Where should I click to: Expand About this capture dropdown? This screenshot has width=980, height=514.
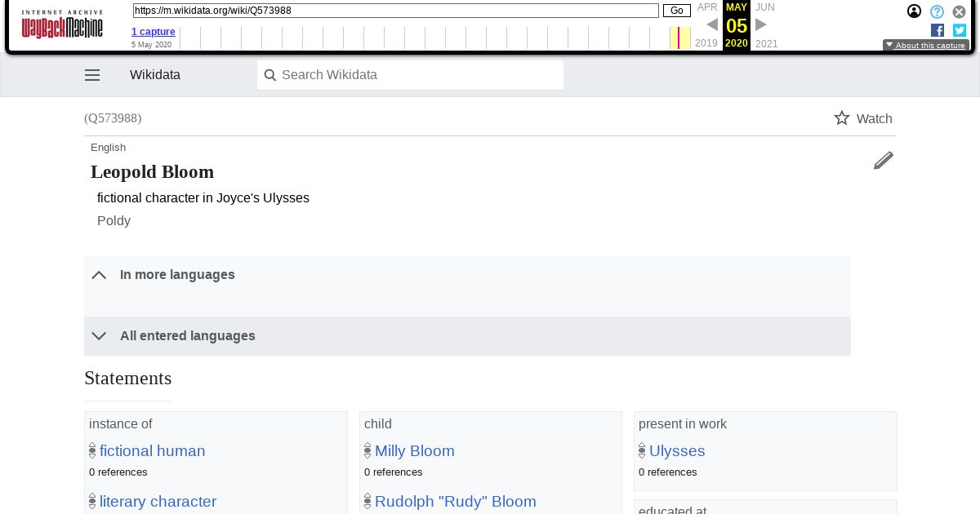[926, 46]
